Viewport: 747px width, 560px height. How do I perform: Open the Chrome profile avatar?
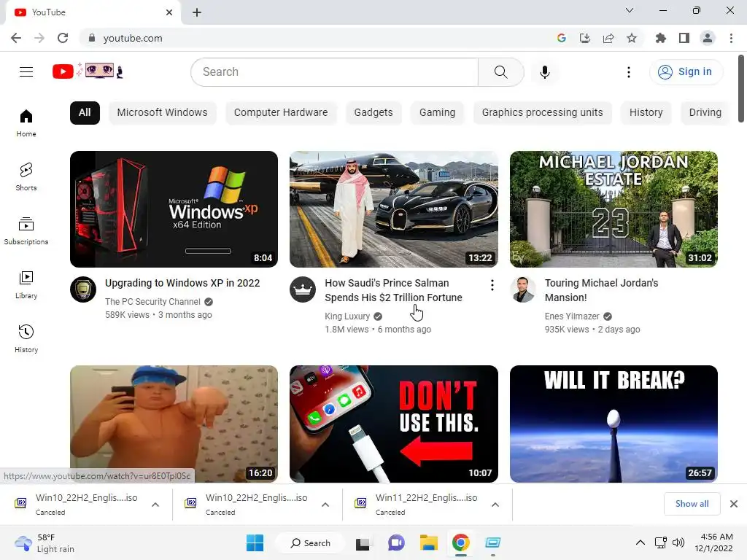pos(708,38)
